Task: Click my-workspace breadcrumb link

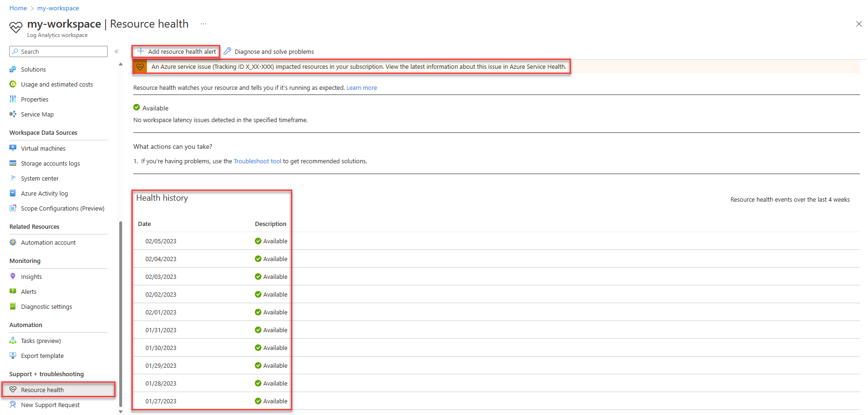Action: [58, 8]
